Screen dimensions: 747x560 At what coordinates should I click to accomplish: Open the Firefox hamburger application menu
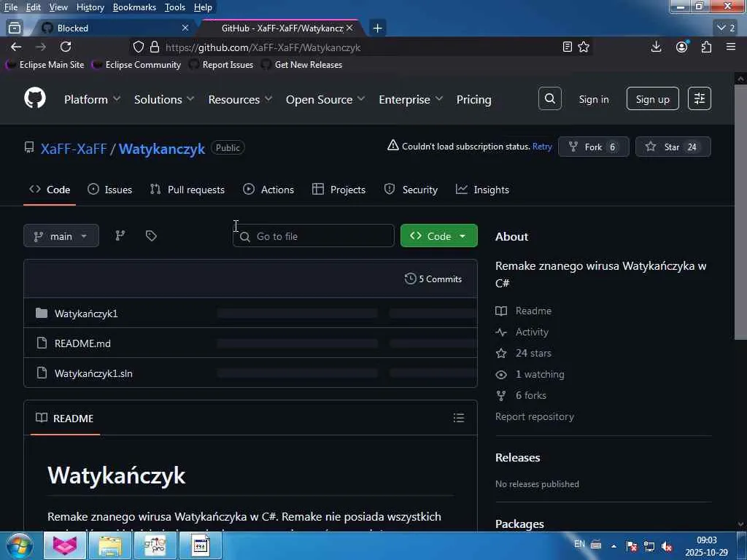(731, 47)
